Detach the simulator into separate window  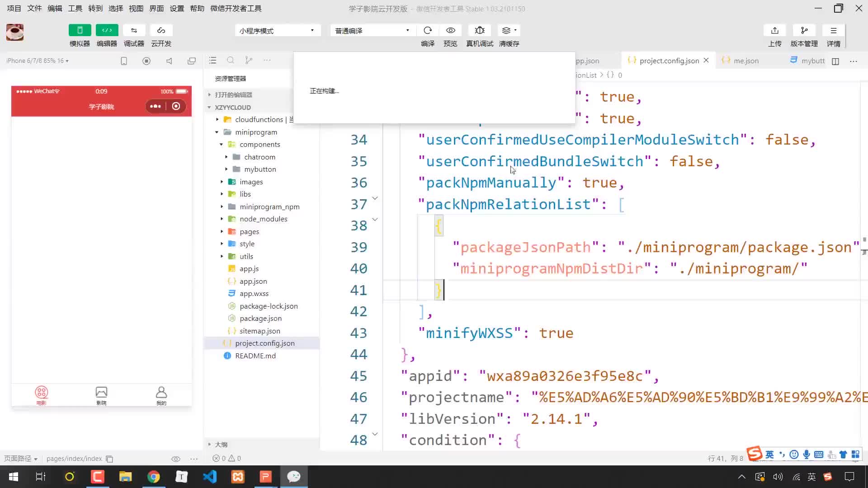[x=192, y=61]
